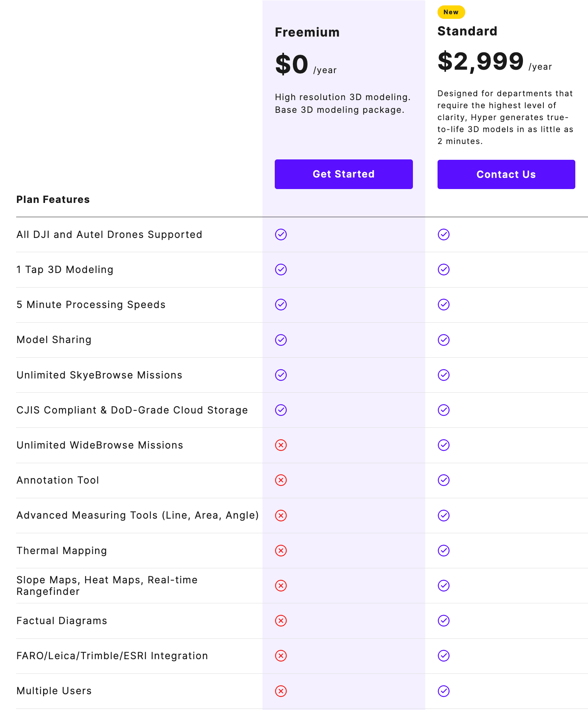Click the Standard plan heading
The width and height of the screenshot is (588, 710).
point(467,31)
